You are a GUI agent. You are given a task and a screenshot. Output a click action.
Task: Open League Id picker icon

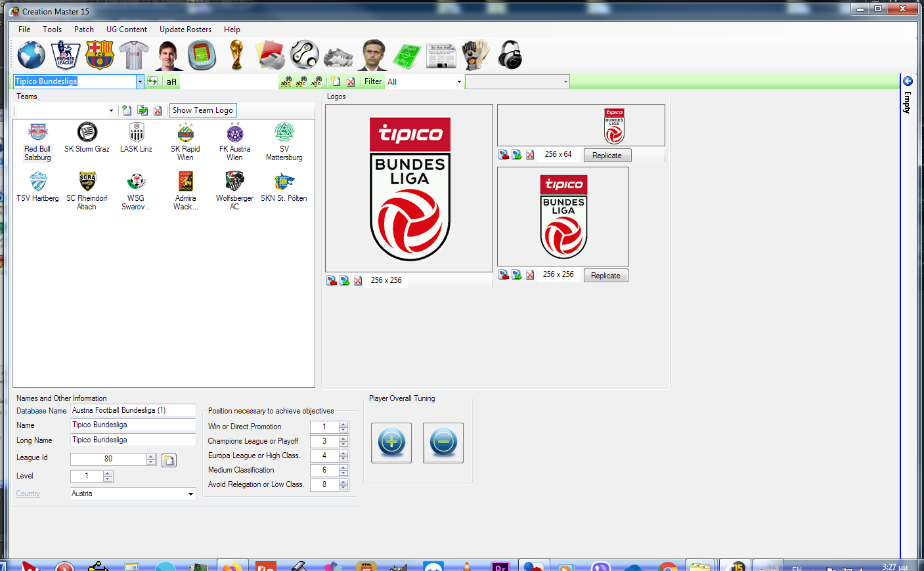tap(169, 460)
